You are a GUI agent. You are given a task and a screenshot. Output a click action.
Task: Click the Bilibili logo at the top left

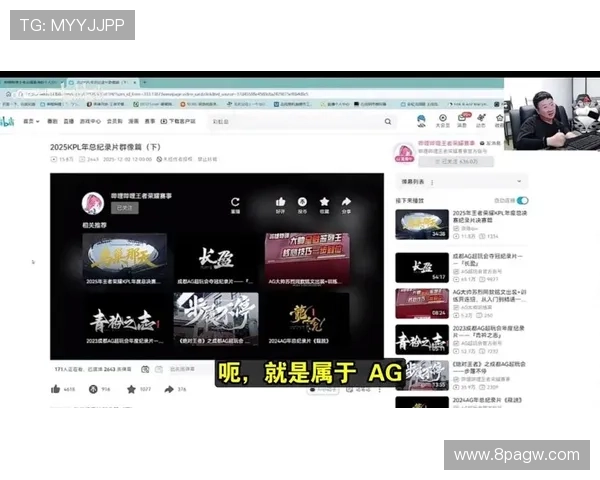(x=7, y=121)
